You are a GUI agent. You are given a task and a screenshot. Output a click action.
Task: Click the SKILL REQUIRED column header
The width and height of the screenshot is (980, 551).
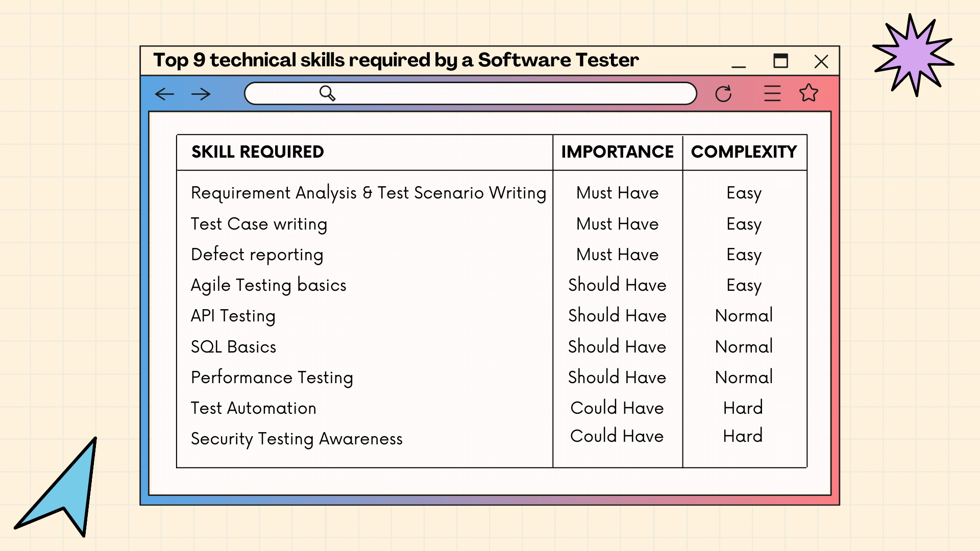(364, 152)
